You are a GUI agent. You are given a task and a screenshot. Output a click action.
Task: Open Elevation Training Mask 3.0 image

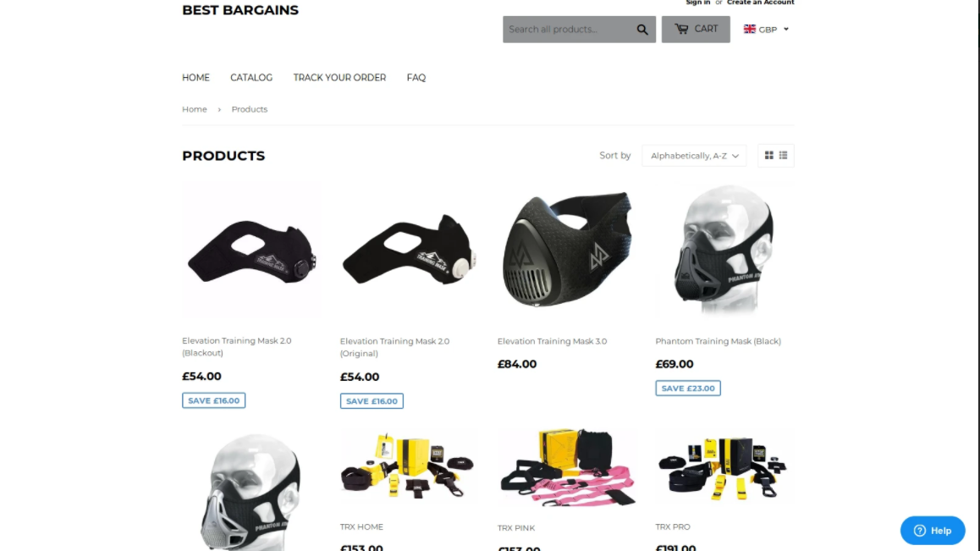tap(568, 250)
